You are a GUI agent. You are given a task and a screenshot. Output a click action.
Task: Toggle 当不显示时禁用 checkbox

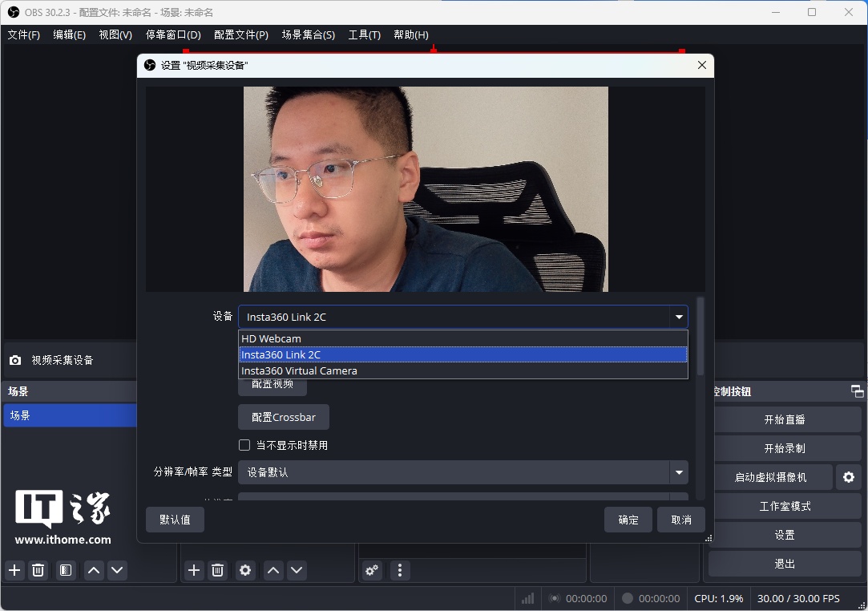(244, 445)
